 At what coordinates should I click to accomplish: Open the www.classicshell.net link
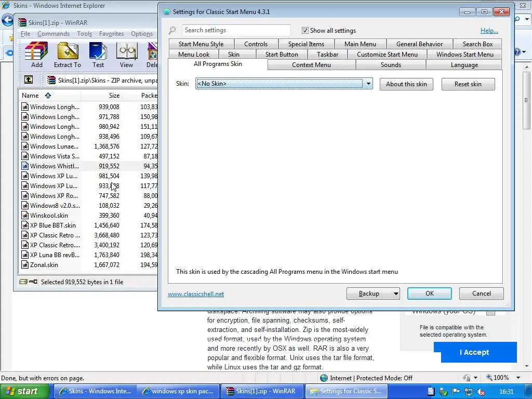196,294
